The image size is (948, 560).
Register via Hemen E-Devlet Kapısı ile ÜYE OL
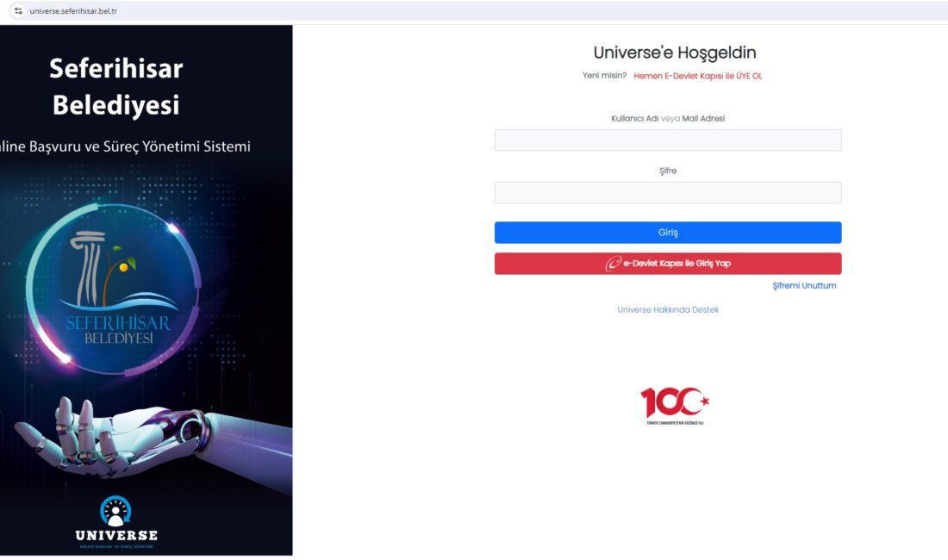[698, 76]
